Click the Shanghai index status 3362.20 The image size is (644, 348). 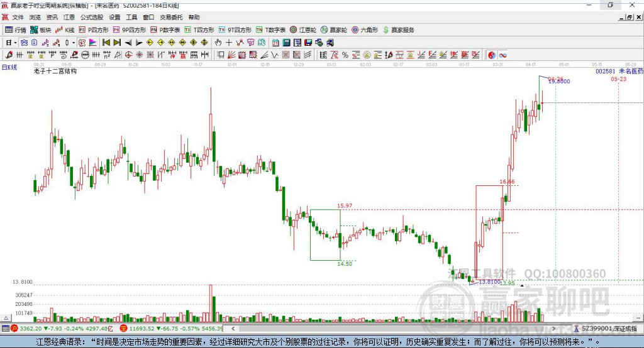click(31, 329)
